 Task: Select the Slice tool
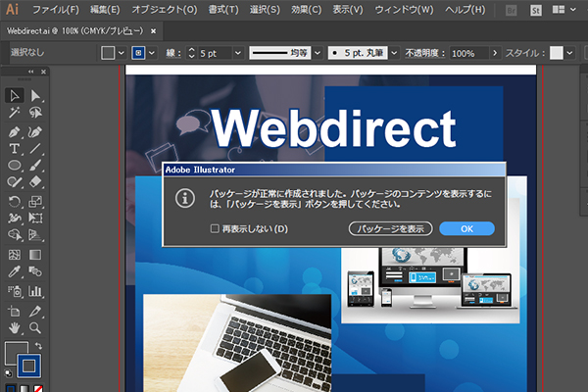tap(35, 311)
